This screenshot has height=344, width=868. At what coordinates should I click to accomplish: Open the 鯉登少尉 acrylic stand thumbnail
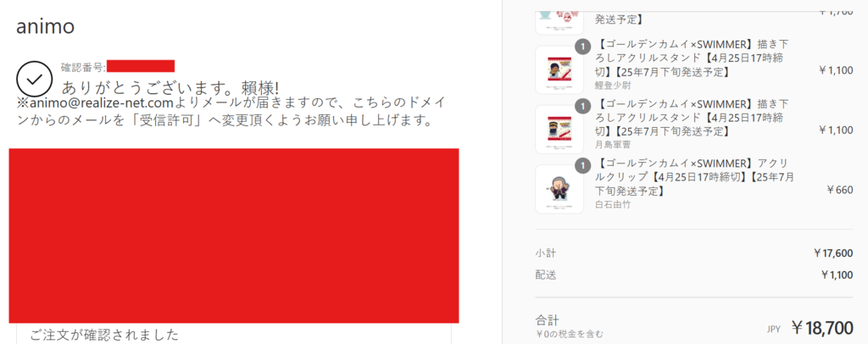click(x=559, y=69)
